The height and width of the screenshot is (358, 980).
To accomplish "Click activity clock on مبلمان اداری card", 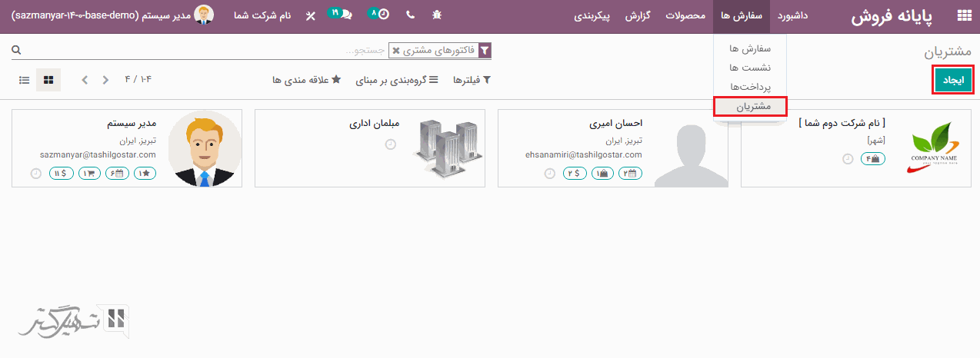I will tap(390, 144).
